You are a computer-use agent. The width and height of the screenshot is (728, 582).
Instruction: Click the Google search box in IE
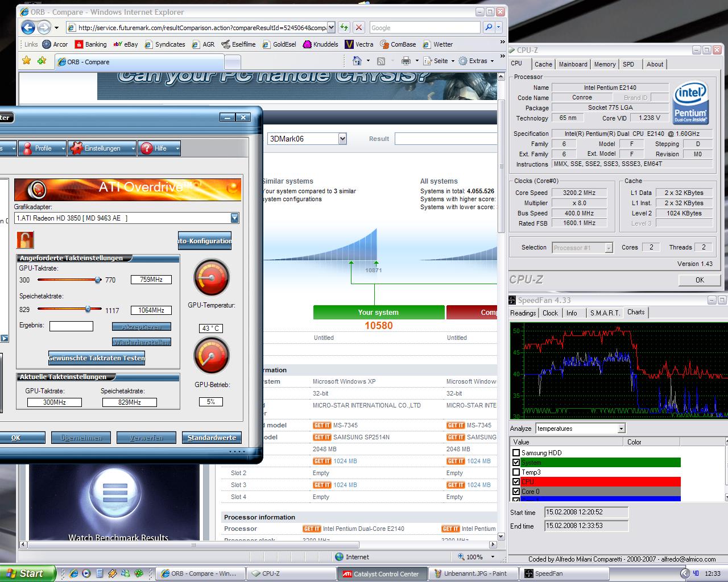[x=424, y=27]
